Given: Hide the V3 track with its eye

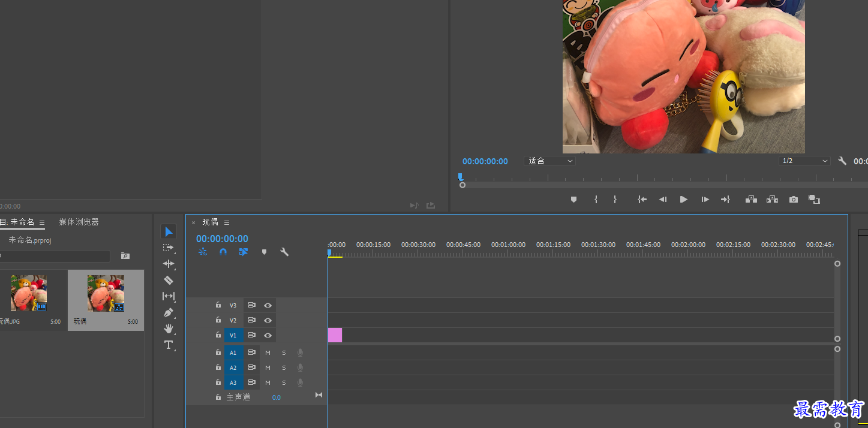Looking at the screenshot, I should 268,306.
